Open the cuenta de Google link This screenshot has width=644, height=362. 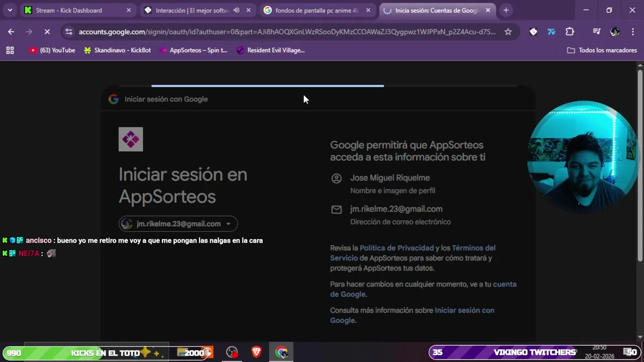(423, 289)
